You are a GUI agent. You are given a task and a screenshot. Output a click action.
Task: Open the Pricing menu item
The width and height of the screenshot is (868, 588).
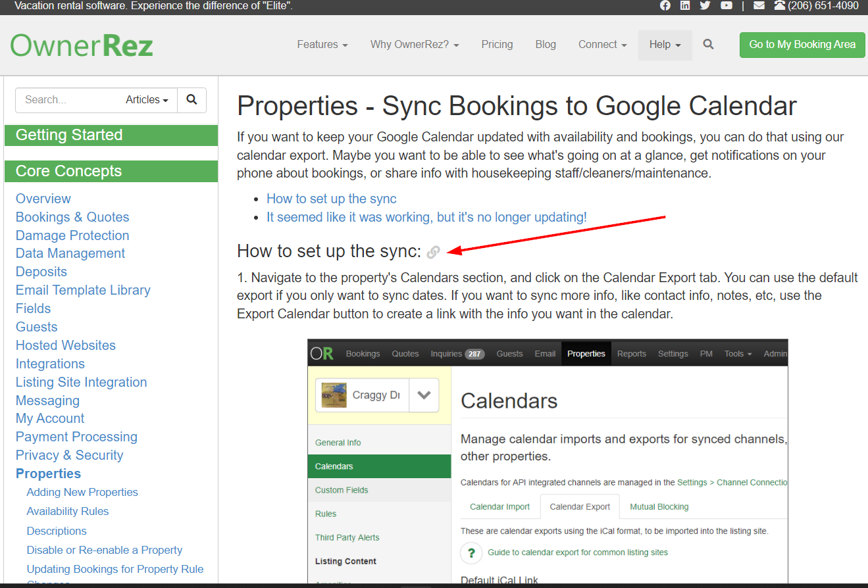tap(497, 45)
